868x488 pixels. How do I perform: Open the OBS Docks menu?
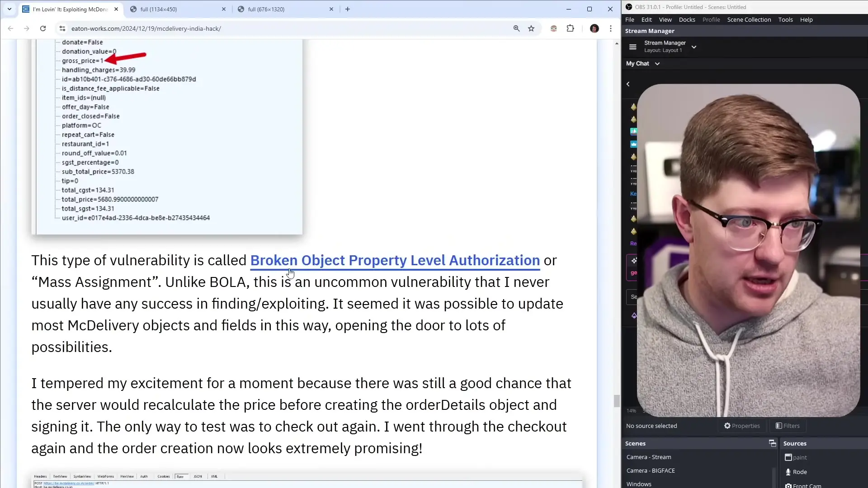point(687,19)
